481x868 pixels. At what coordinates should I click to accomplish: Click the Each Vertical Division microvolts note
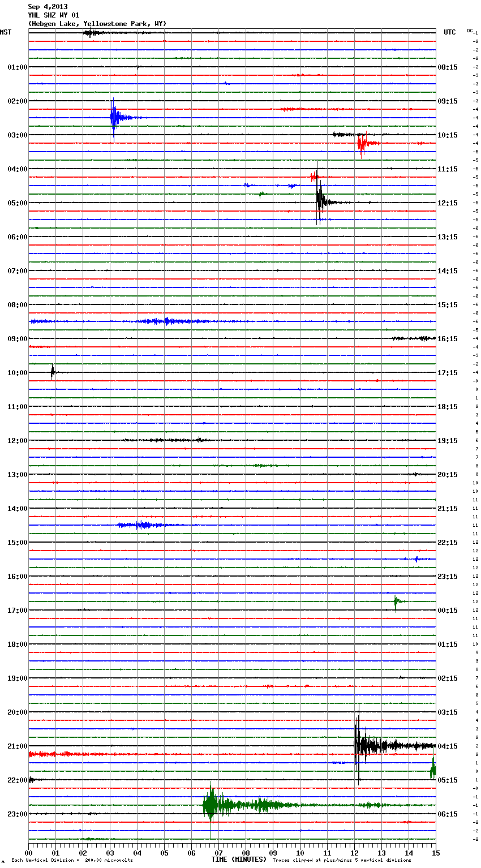click(x=72, y=861)
